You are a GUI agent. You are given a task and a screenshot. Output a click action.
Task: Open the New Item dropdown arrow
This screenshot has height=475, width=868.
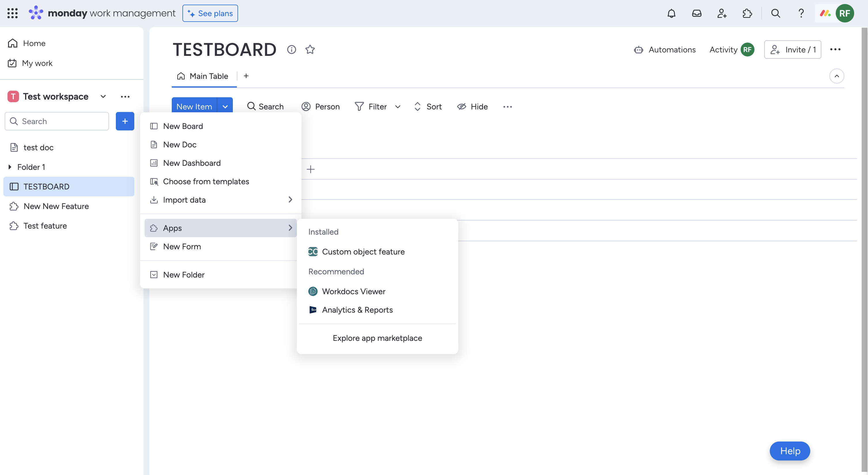pyautogui.click(x=225, y=107)
